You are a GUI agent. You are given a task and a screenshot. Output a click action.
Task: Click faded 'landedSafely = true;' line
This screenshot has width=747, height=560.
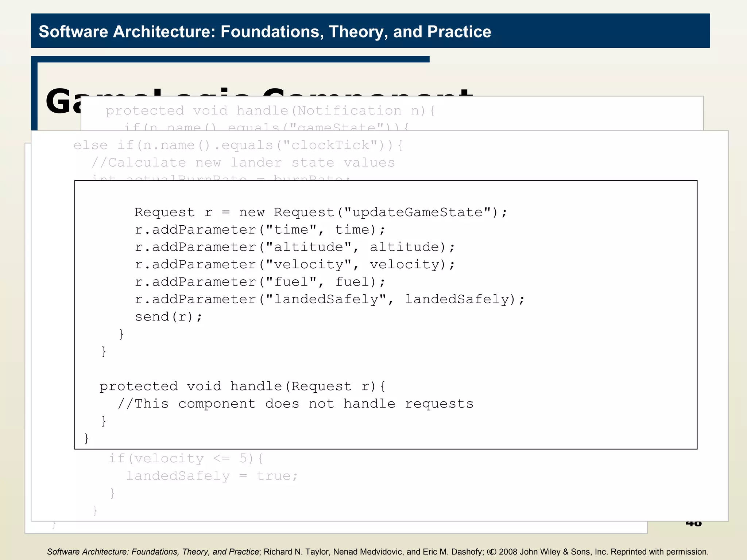coord(212,476)
